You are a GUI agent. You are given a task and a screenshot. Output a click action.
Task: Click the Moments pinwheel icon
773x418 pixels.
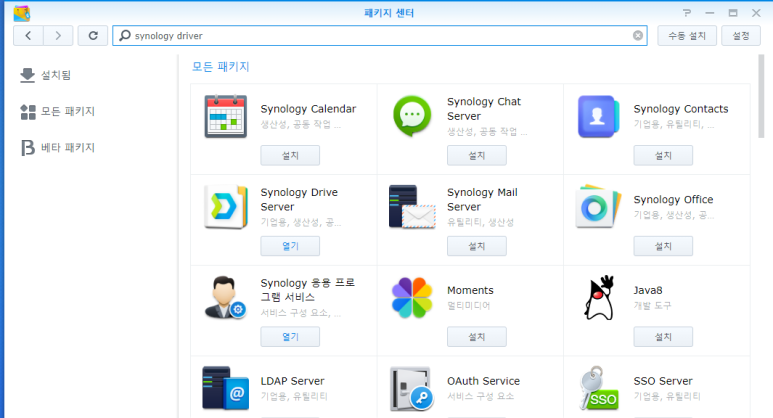(x=412, y=298)
